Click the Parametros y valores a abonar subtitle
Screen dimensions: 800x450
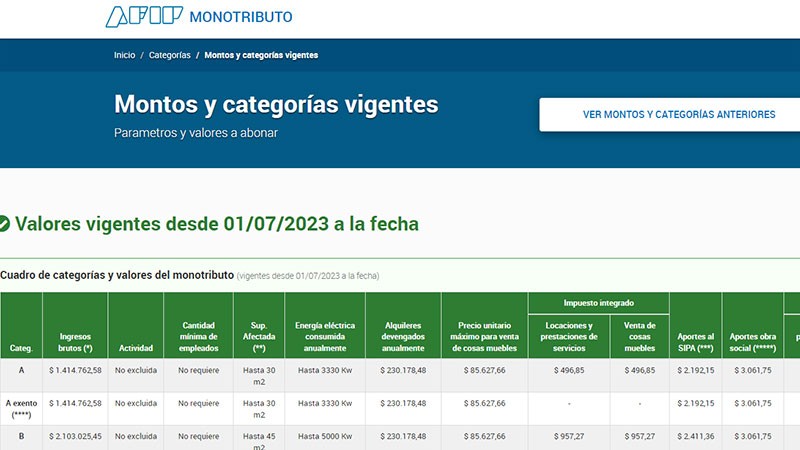pyautogui.click(x=195, y=132)
